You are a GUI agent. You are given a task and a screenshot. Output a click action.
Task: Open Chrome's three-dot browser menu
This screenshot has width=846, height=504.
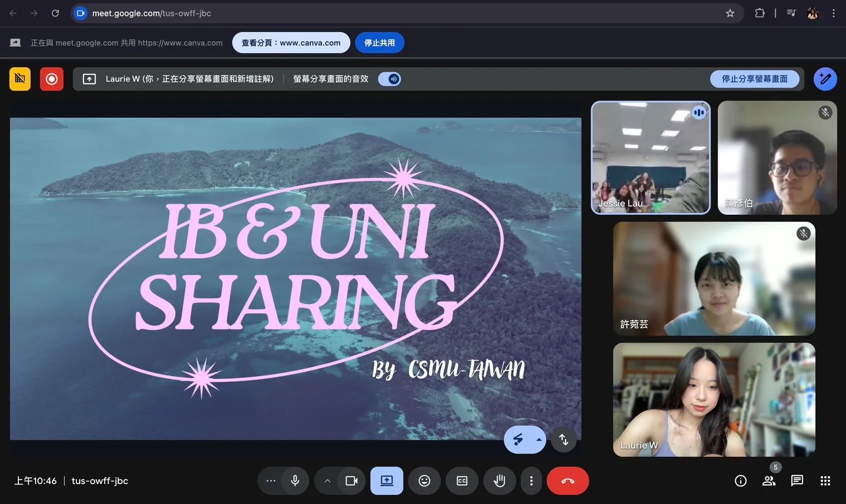pos(833,13)
